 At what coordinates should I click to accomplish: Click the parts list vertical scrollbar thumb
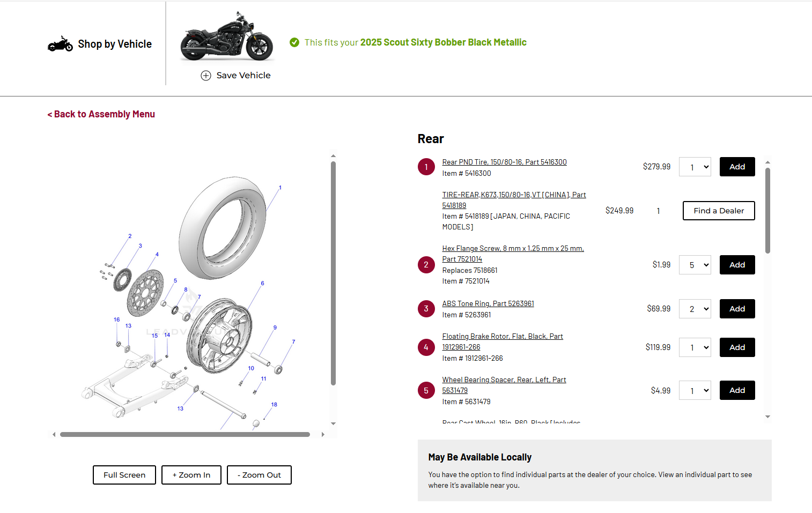click(767, 210)
